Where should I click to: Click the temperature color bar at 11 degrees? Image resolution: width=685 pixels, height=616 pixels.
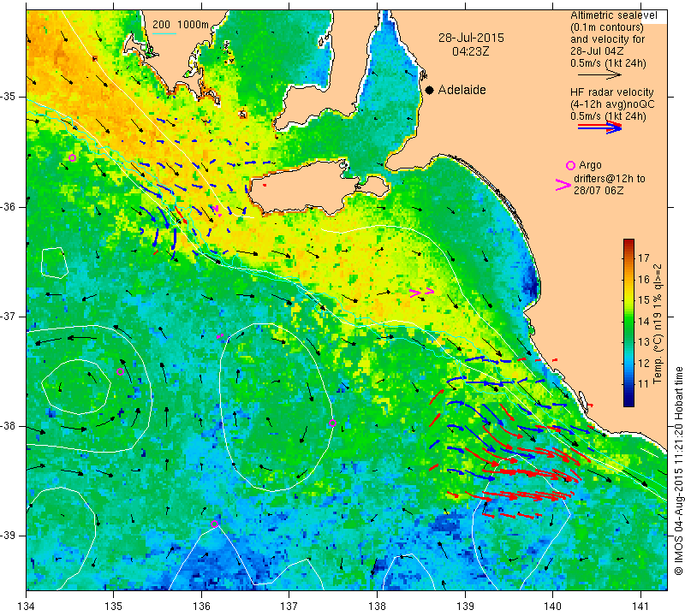pyautogui.click(x=628, y=384)
